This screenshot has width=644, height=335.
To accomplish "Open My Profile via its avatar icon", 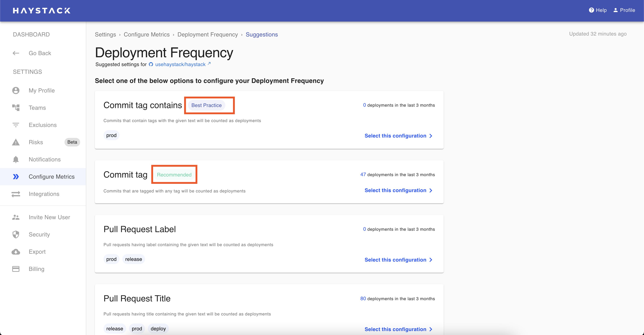I will tap(16, 90).
